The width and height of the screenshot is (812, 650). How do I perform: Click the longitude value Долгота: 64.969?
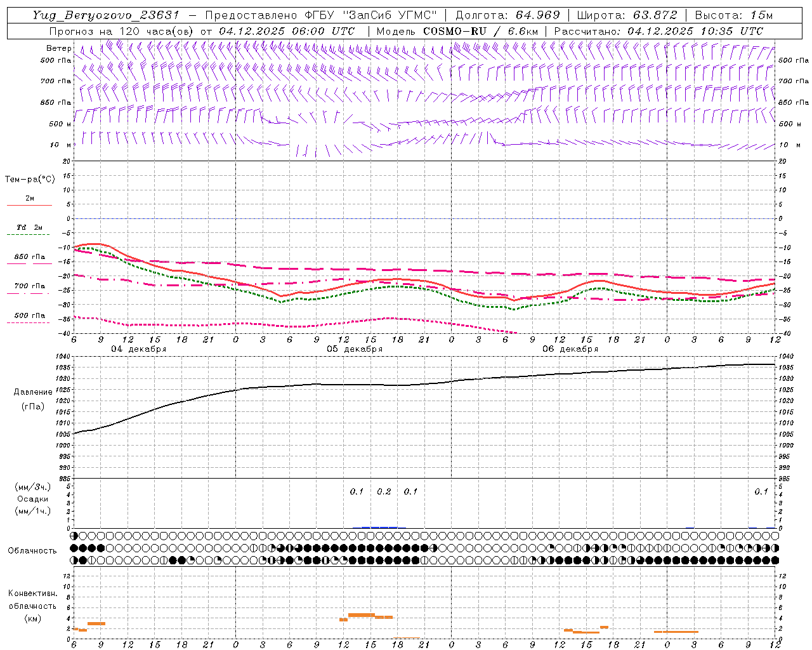pos(507,15)
